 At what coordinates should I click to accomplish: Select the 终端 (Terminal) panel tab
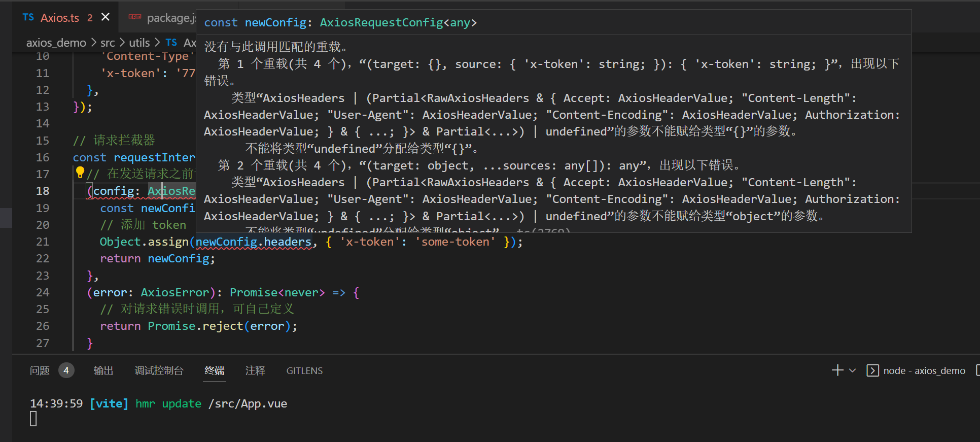215,370
